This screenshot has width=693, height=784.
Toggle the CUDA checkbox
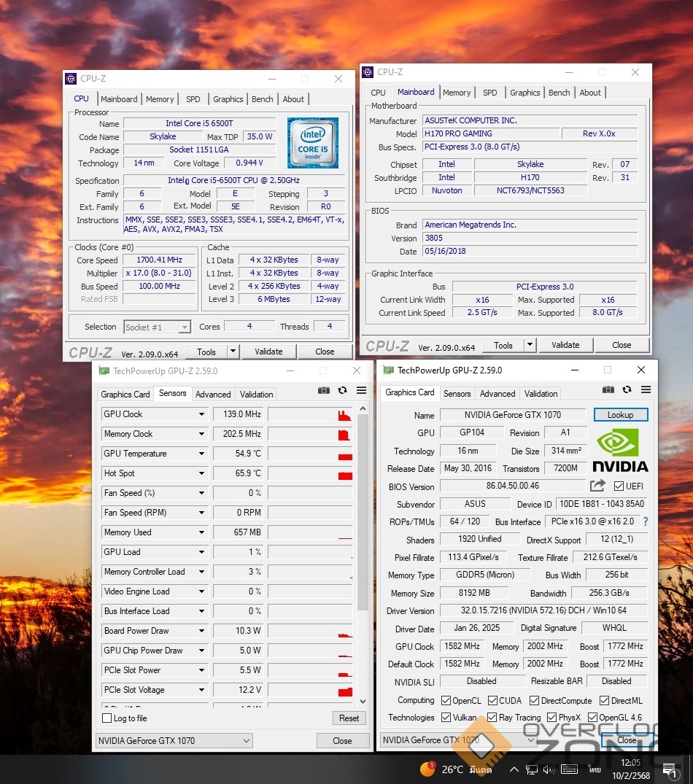[493, 701]
